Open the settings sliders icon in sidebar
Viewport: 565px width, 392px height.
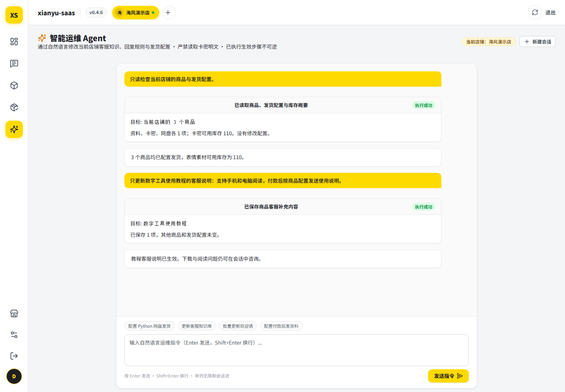point(14,335)
